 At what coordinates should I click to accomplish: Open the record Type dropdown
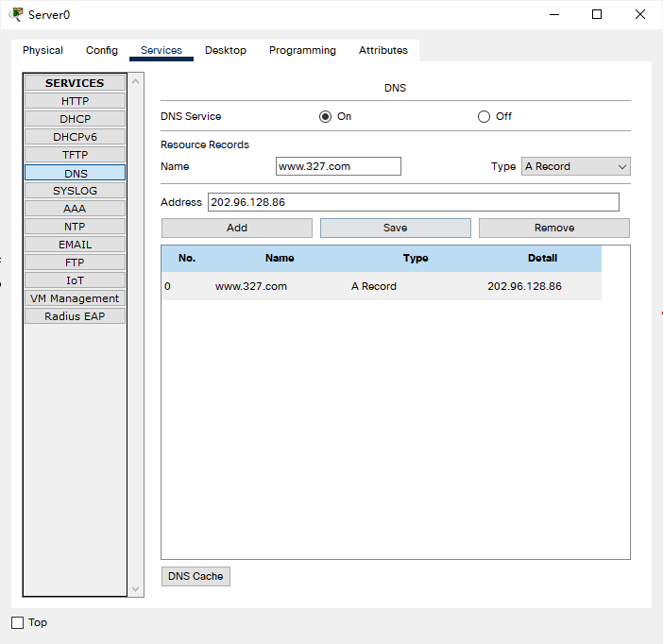coord(575,166)
